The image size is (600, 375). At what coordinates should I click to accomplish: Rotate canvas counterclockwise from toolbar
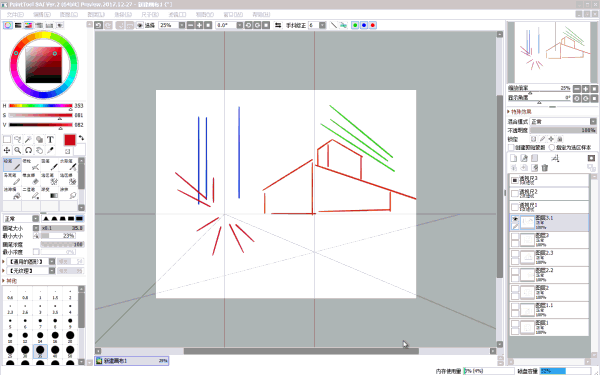248,25
